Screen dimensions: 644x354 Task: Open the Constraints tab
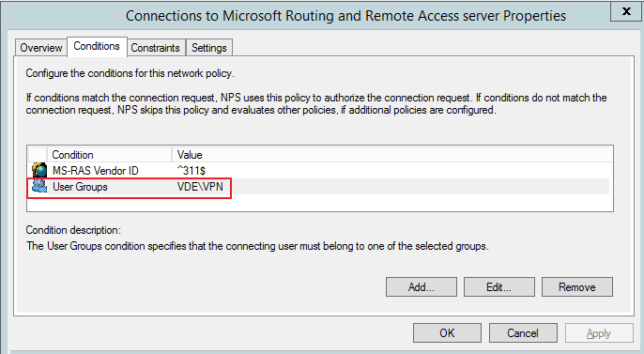click(x=155, y=48)
